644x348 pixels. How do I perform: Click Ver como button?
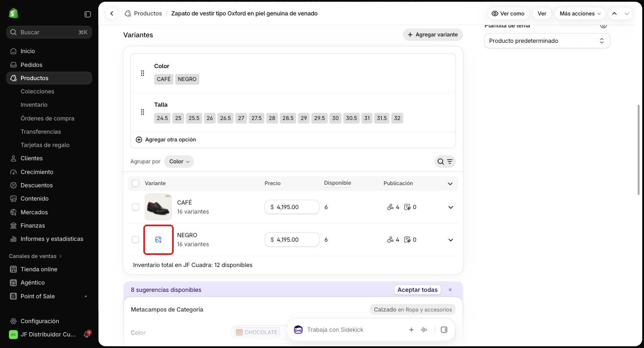[x=508, y=13]
